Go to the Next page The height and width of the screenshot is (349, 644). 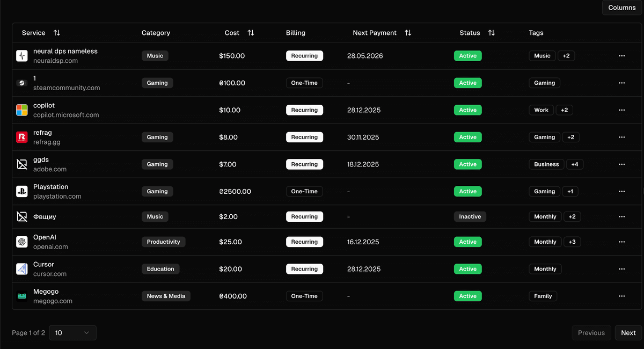coord(628,333)
